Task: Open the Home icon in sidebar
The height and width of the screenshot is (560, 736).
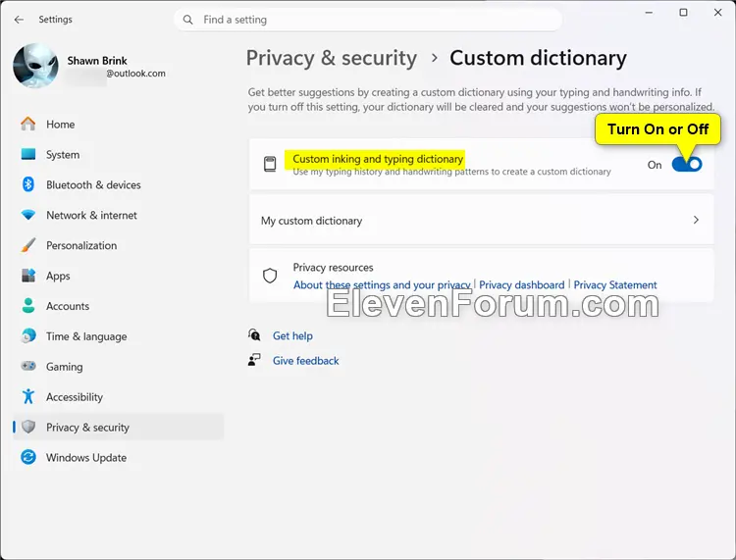Action: [28, 124]
